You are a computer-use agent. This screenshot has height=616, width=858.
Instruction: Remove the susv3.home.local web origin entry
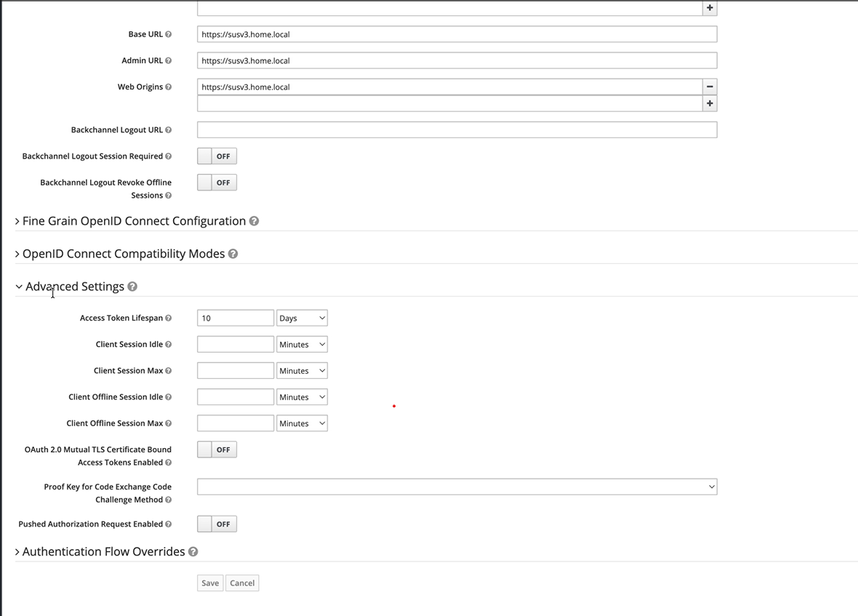[x=710, y=87]
